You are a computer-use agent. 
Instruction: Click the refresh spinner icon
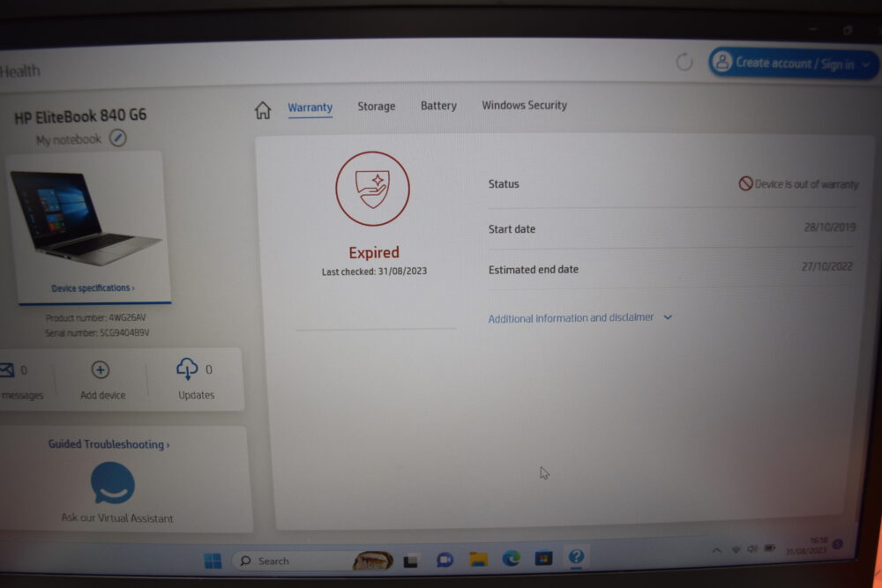coord(684,62)
